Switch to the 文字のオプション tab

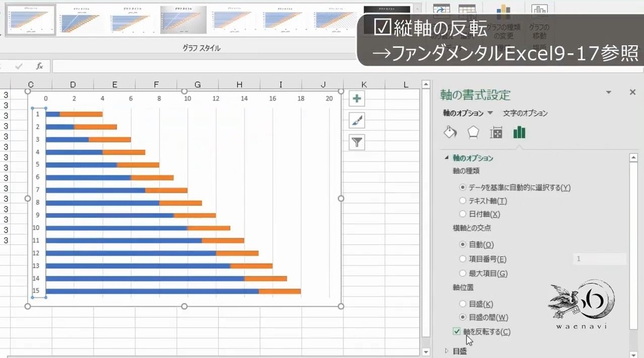click(x=525, y=113)
